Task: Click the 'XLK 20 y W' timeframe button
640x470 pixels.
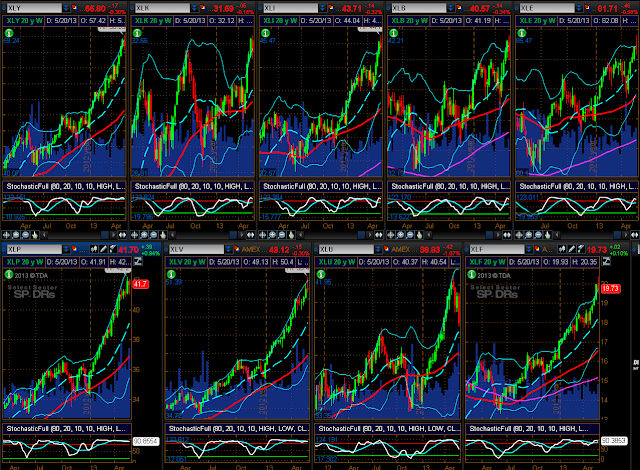Action: [x=153, y=20]
